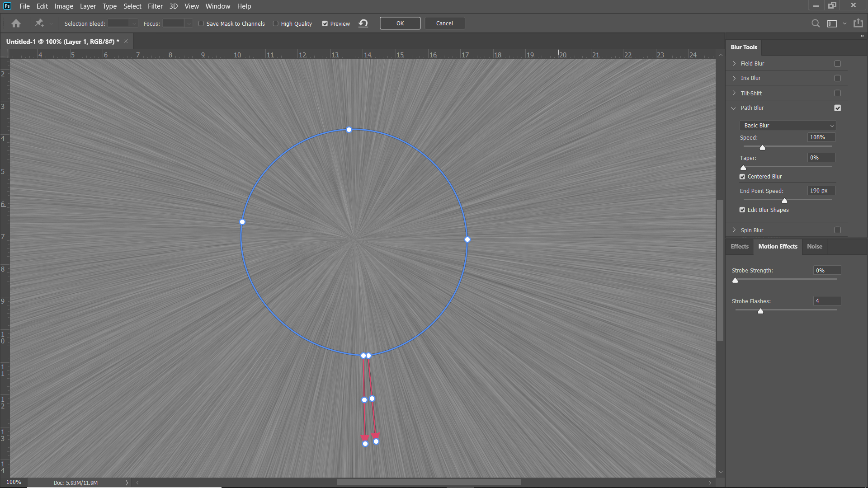Click the vertical canvas scrollbar
Image resolution: width=868 pixels, height=488 pixels.
click(720, 270)
